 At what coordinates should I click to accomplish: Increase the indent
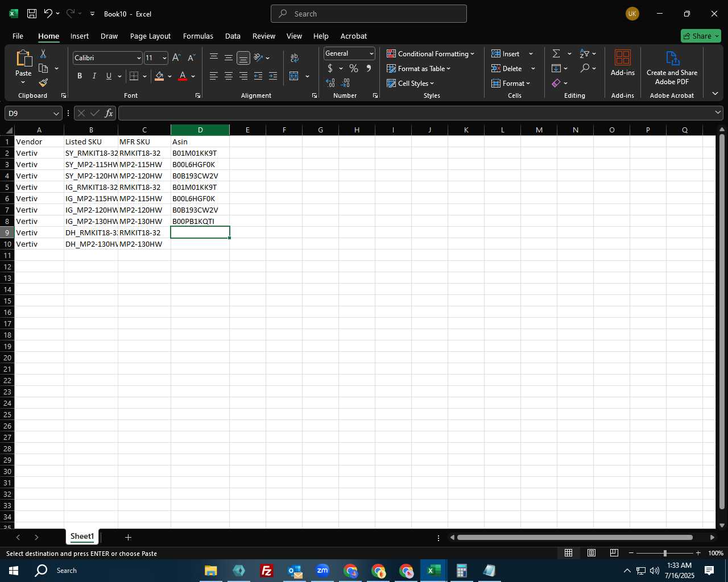273,76
